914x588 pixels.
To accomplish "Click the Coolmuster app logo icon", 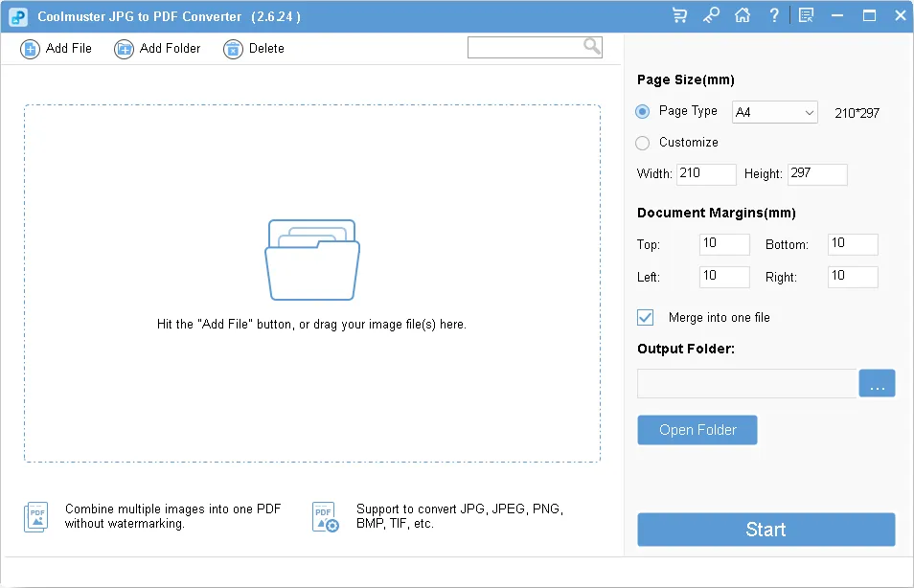I will [18, 16].
